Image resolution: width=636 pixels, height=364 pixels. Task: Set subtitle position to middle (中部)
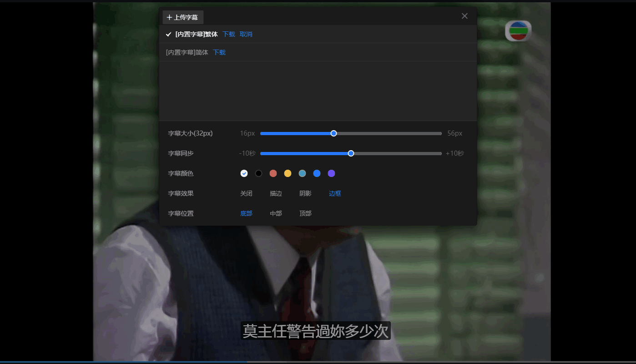[x=276, y=213]
